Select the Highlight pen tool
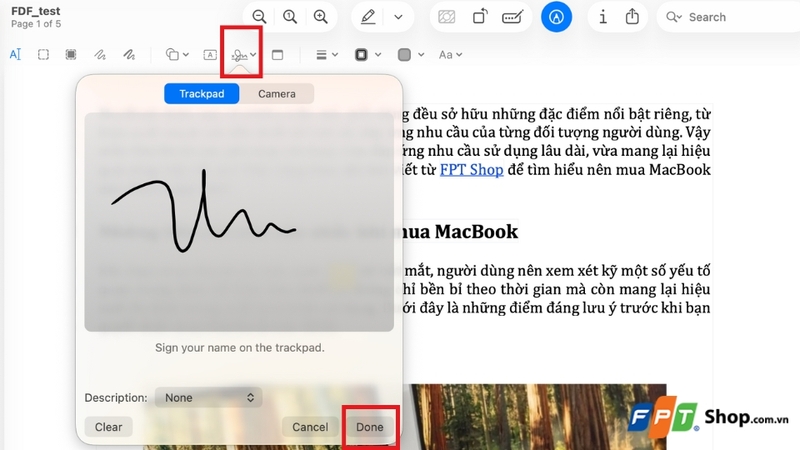 (368, 17)
